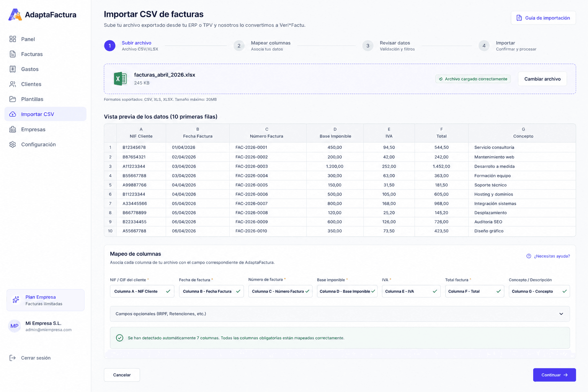Click the Cambiar archivo button
Viewport: 588px width, 392px height.
[542, 79]
